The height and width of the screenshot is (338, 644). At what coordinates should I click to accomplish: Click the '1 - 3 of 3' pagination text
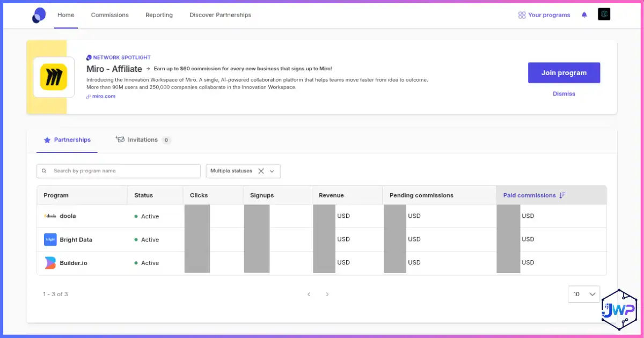(x=55, y=294)
